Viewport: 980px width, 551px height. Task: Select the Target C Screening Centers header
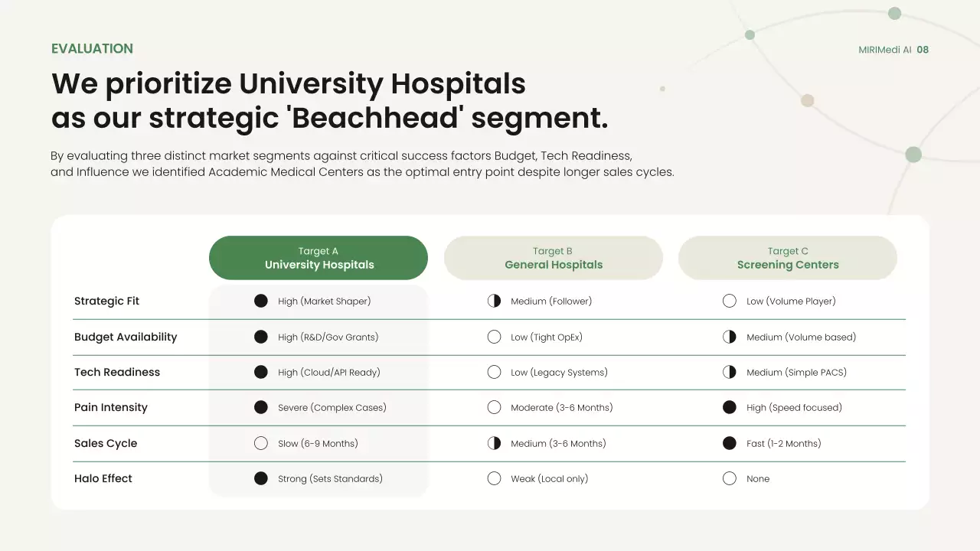787,258
